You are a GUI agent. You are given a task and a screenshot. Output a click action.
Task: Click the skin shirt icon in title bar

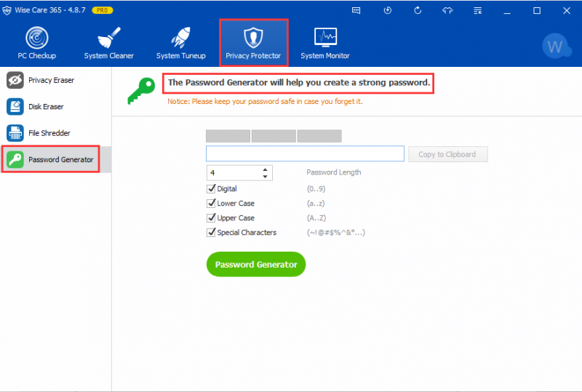[x=447, y=10]
